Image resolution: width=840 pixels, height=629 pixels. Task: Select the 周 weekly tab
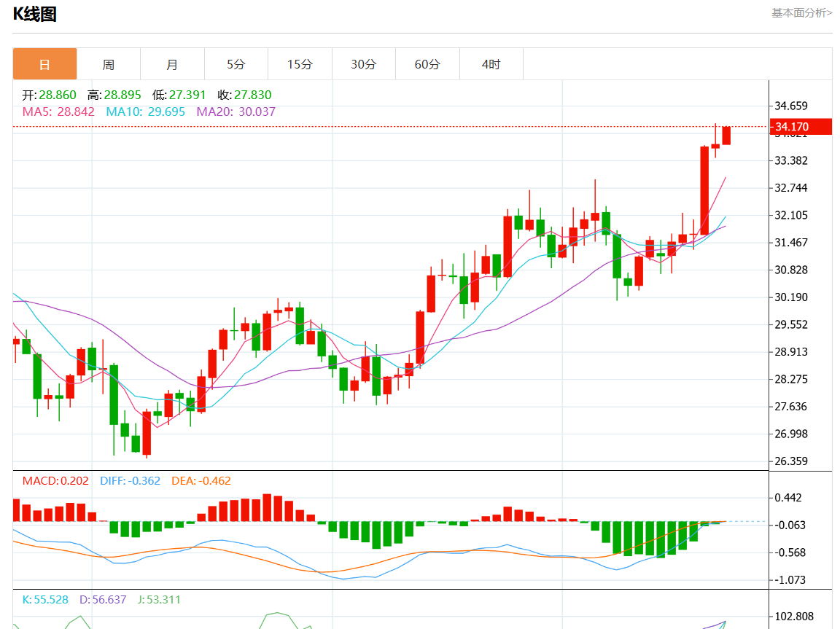tap(108, 64)
